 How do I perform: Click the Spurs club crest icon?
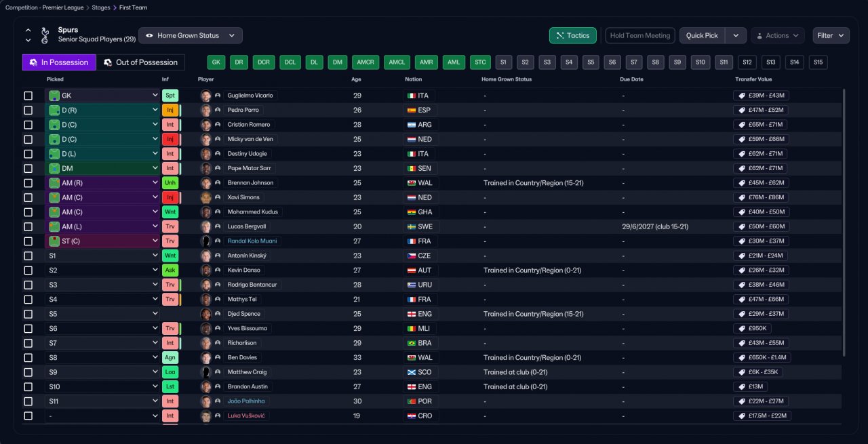coord(45,35)
